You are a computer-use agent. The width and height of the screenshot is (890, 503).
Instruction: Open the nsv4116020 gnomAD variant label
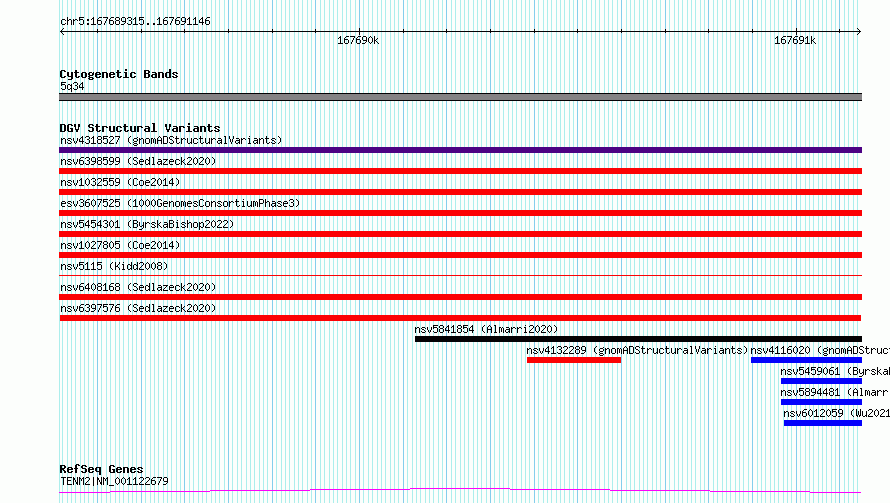pyautogui.click(x=820, y=350)
